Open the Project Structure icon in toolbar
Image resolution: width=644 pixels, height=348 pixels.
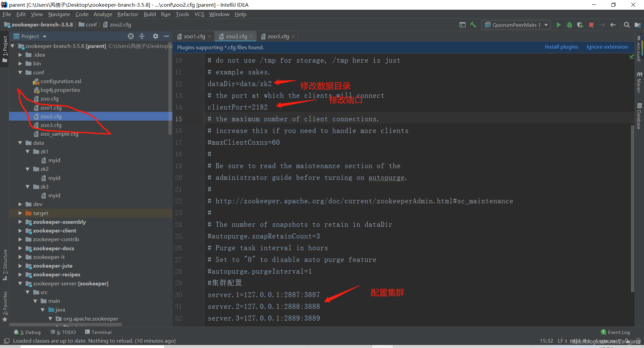(638, 25)
